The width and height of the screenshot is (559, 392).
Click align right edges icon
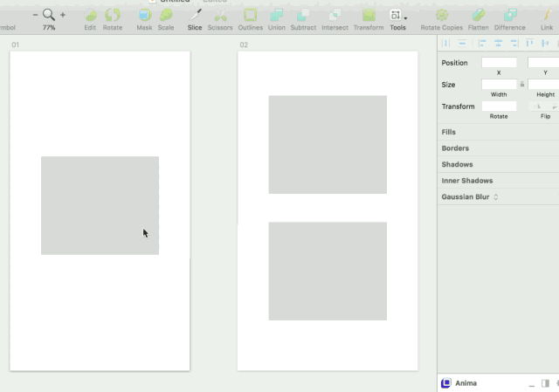(514, 44)
